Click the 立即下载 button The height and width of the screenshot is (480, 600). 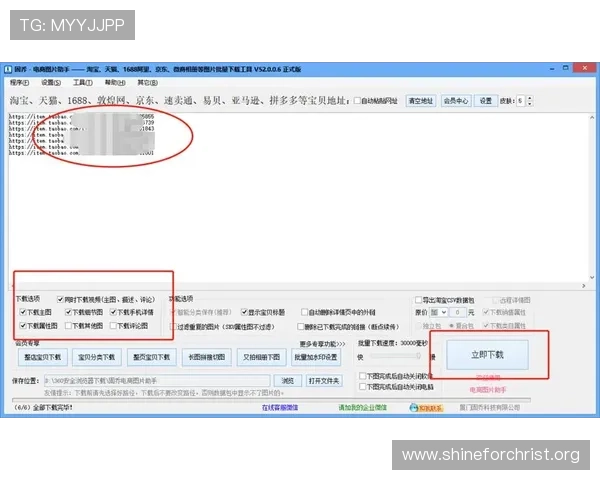pyautogui.click(x=487, y=355)
